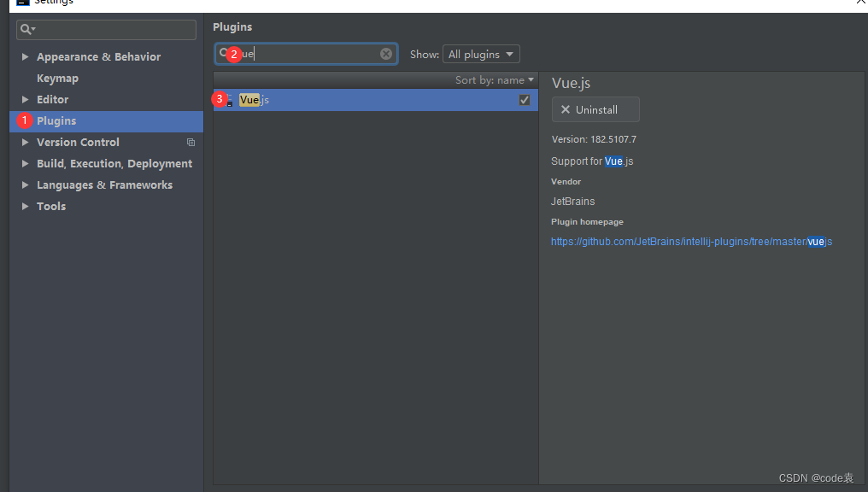Select the Editor settings page
868x492 pixels.
tap(51, 99)
